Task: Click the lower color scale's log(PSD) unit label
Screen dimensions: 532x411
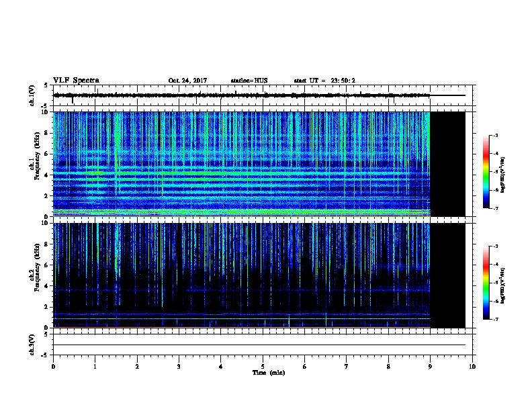Action: tap(503, 285)
